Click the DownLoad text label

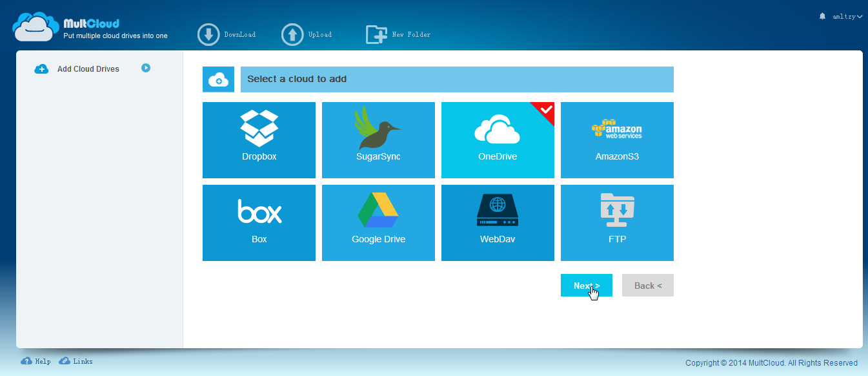tap(240, 34)
